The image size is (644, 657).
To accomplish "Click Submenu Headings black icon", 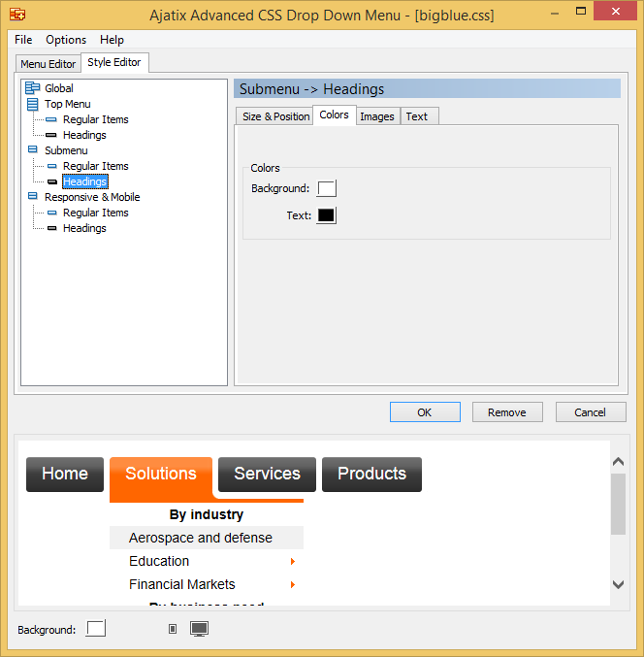I will (52, 181).
